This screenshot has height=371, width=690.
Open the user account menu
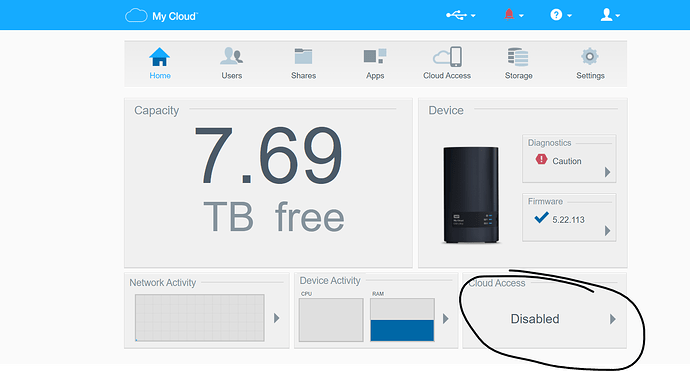[x=610, y=15]
